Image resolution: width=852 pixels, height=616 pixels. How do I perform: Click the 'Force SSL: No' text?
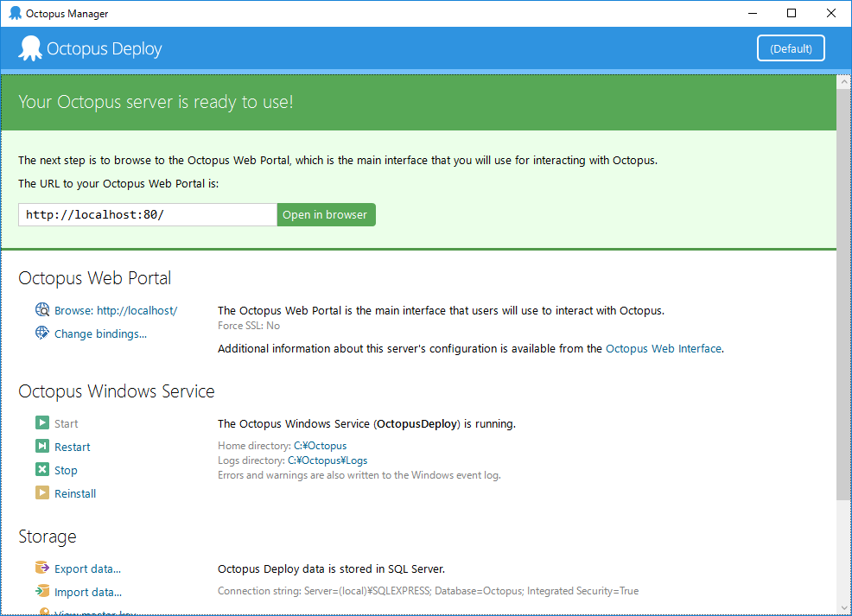[249, 326]
